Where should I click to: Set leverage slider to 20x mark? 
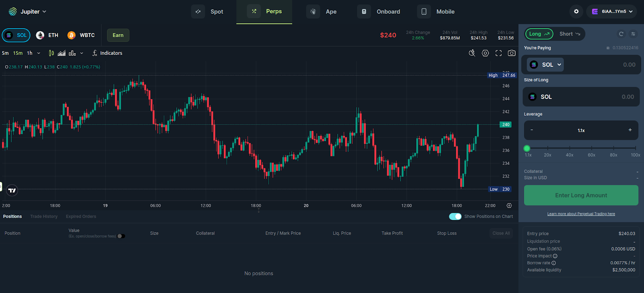547,148
